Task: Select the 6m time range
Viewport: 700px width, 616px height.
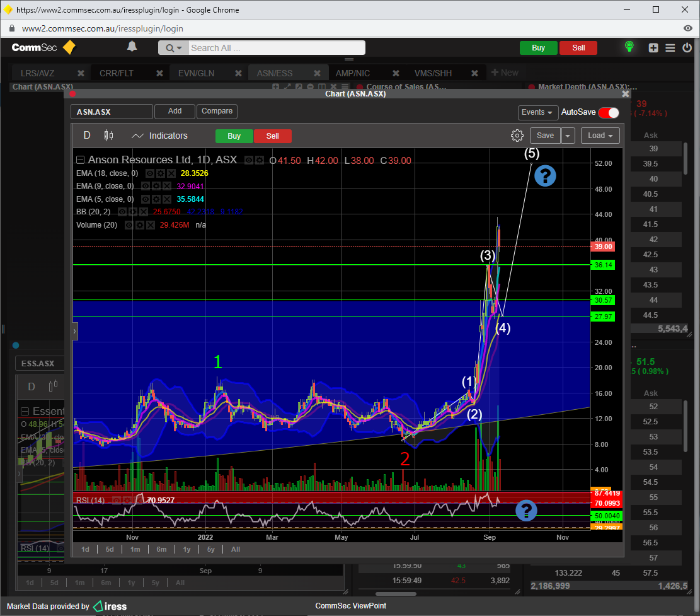Action: (x=161, y=549)
